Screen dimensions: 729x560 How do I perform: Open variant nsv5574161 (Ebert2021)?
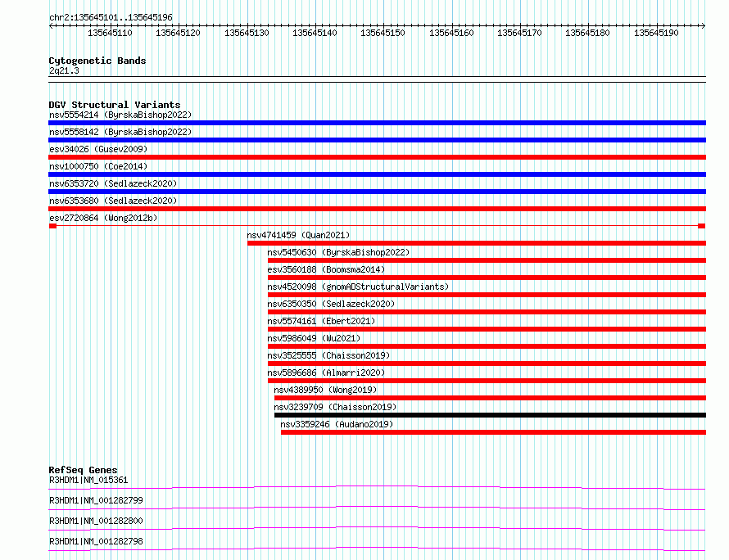(x=321, y=321)
